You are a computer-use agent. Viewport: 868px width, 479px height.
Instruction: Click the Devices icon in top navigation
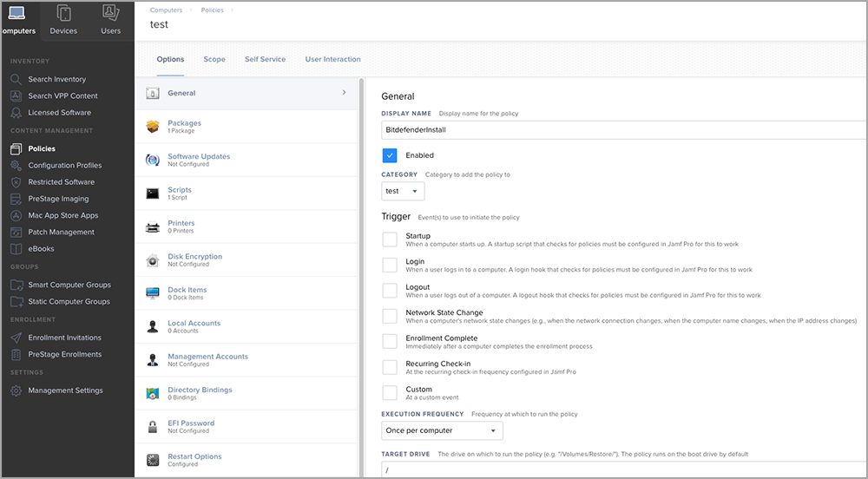click(63, 14)
